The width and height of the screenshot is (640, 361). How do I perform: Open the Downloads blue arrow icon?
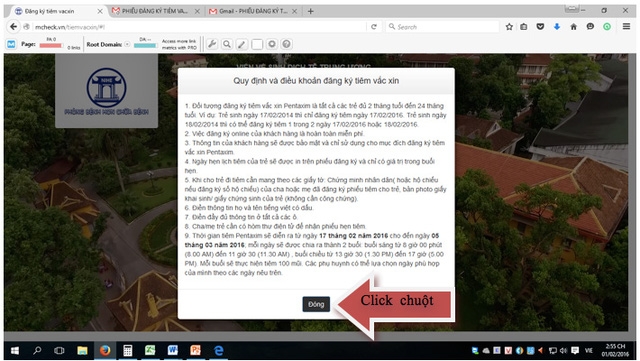[557, 27]
